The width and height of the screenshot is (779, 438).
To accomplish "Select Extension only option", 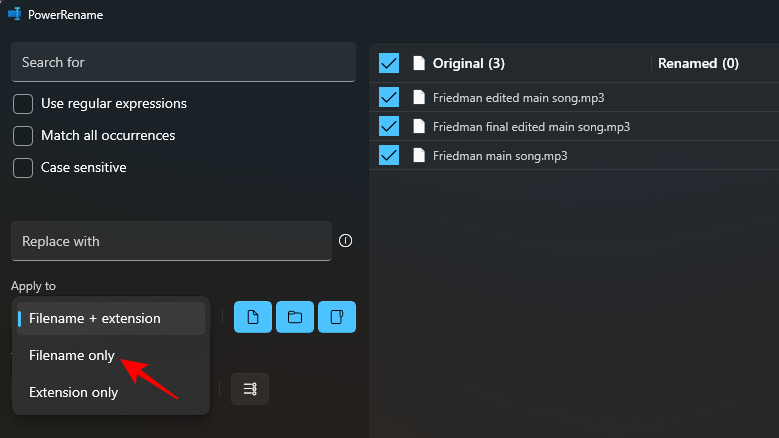I will pyautogui.click(x=73, y=392).
